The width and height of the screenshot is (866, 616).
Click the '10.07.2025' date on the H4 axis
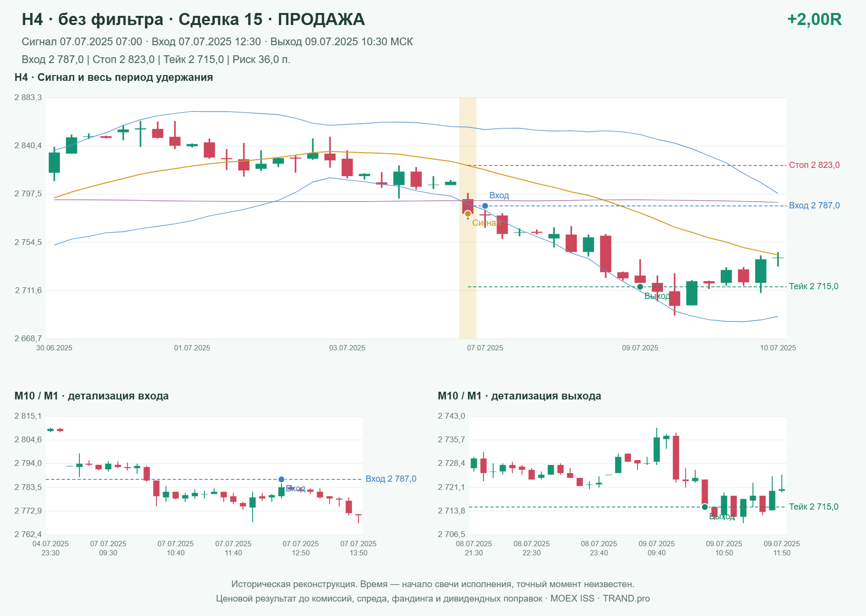coord(777,348)
